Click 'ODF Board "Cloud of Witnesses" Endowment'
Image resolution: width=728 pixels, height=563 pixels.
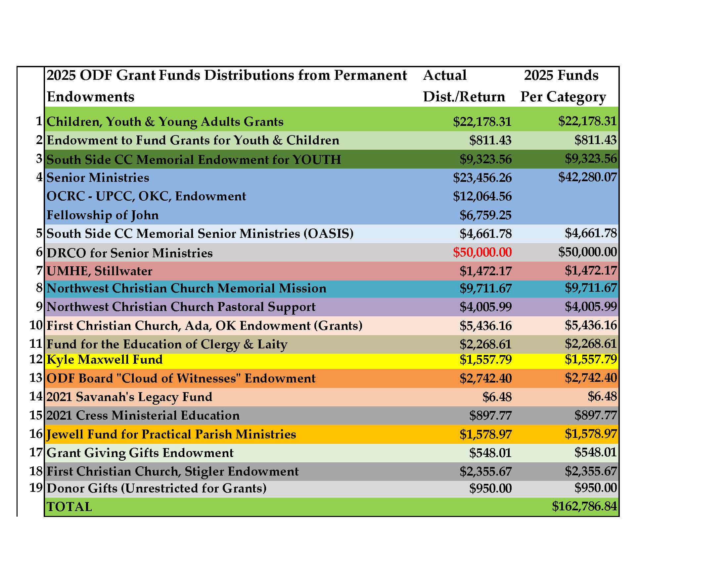[x=181, y=378]
